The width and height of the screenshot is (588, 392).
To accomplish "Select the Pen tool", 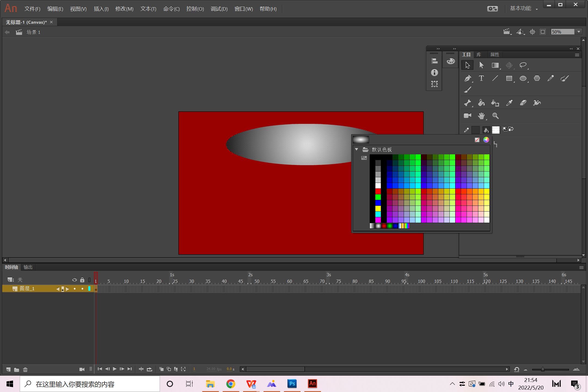I will coord(467,78).
